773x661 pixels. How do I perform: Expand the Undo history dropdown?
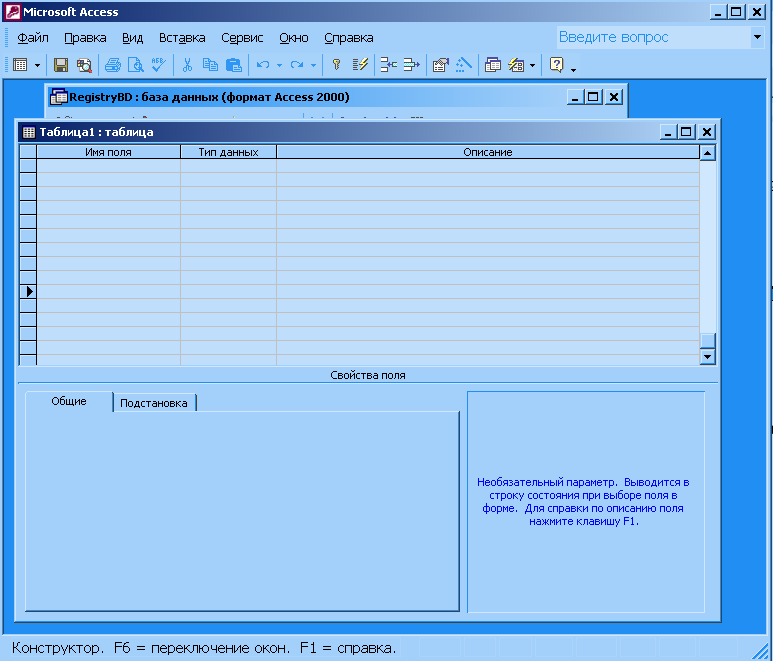click(x=279, y=65)
